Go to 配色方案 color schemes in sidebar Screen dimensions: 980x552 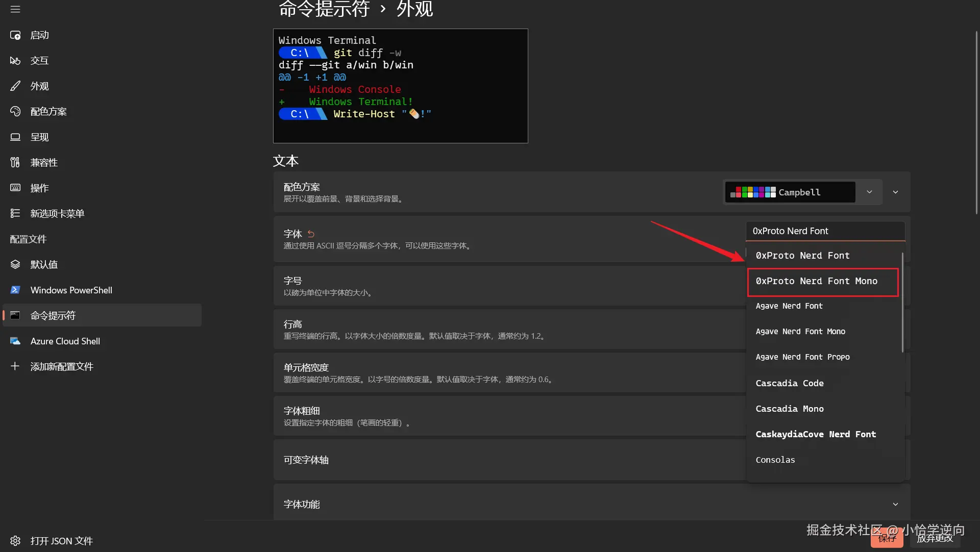pos(48,112)
